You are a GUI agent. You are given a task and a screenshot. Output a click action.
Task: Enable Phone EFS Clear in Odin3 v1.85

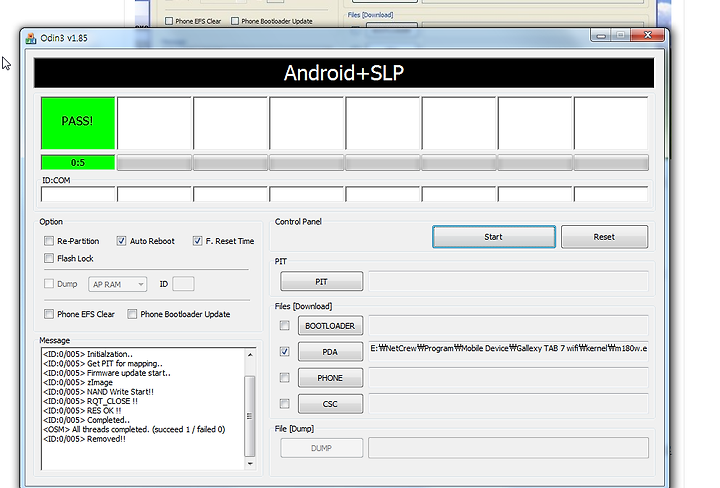click(49, 314)
